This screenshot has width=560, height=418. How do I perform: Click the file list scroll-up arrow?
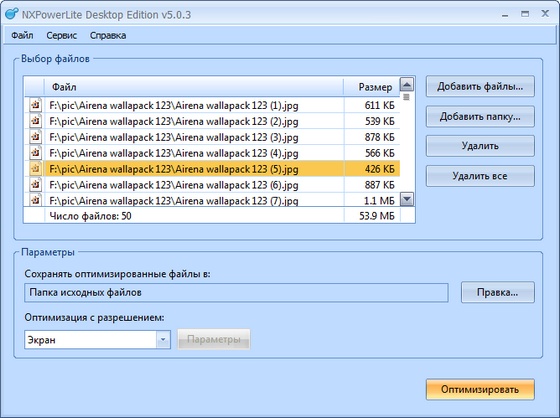(x=407, y=84)
